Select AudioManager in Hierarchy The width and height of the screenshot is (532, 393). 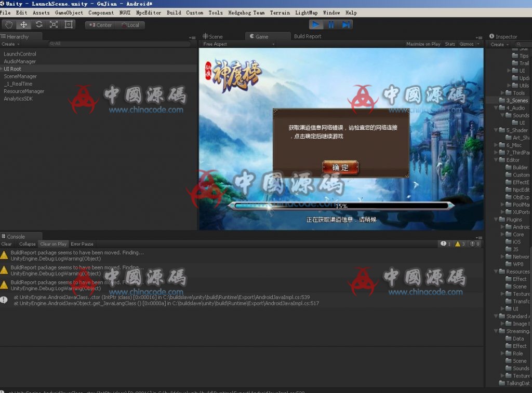pos(20,61)
